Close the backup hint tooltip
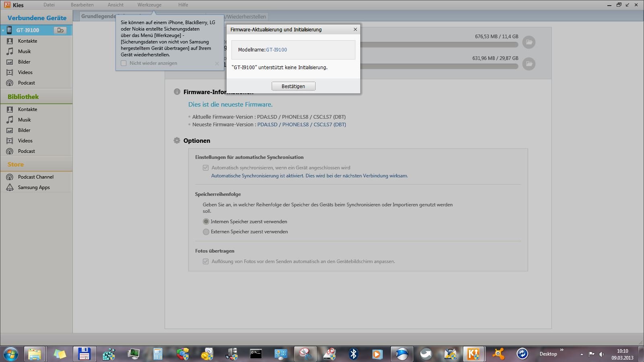The width and height of the screenshot is (644, 362). (217, 63)
